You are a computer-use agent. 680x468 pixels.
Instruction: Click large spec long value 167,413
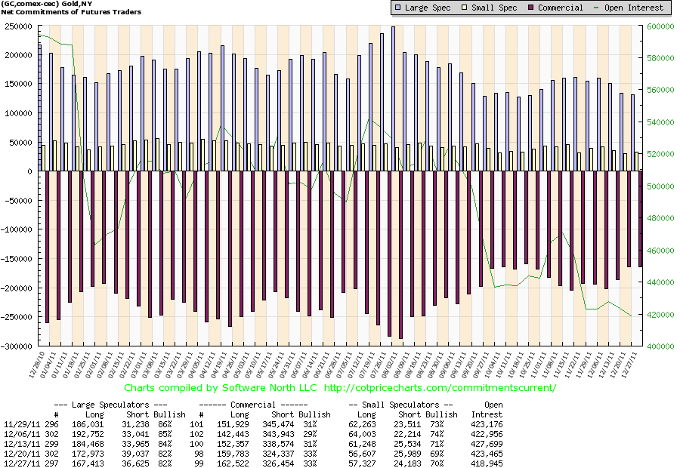tap(88, 464)
